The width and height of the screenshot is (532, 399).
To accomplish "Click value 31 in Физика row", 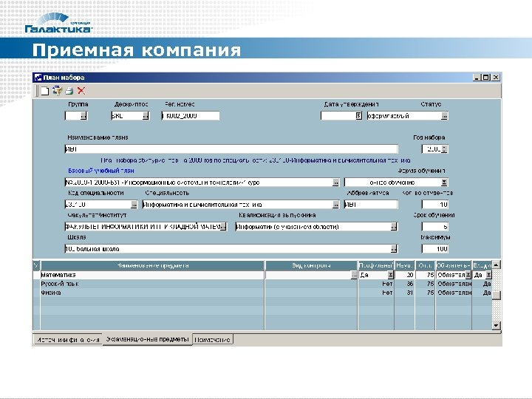I will 410,293.
